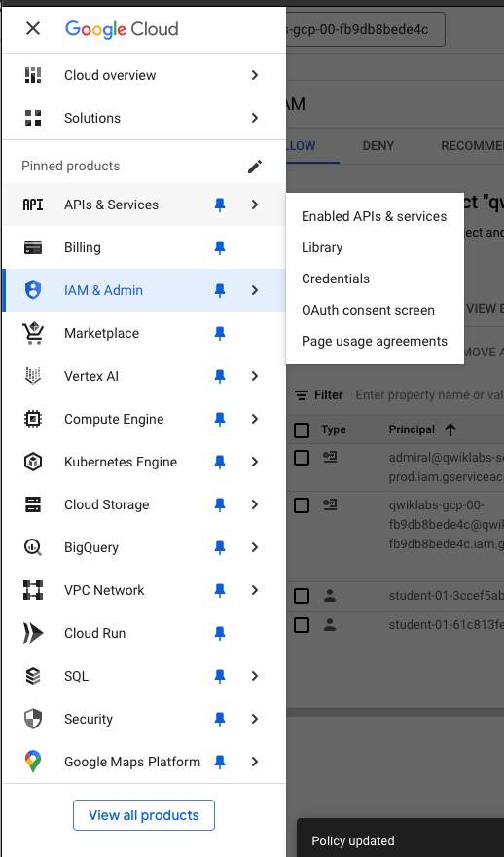Expand the Compute Engine submenu arrow
Image resolution: width=504 pixels, height=857 pixels.
click(x=255, y=419)
